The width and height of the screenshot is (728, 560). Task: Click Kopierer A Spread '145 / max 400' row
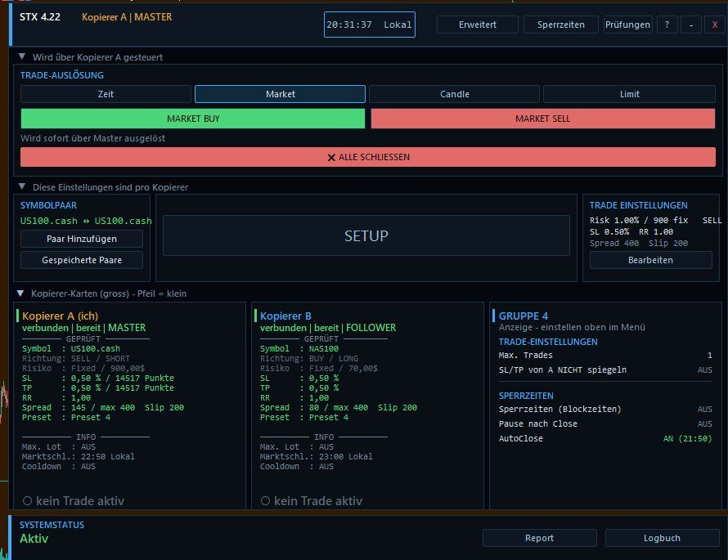click(x=103, y=407)
